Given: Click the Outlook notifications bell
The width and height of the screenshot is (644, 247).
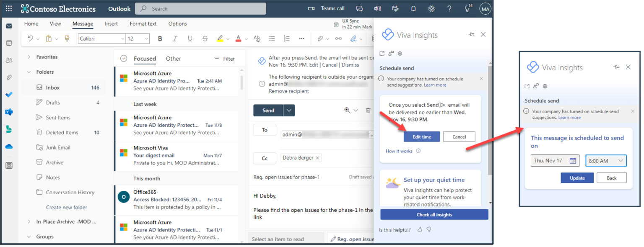Looking at the screenshot, I should [x=413, y=8].
